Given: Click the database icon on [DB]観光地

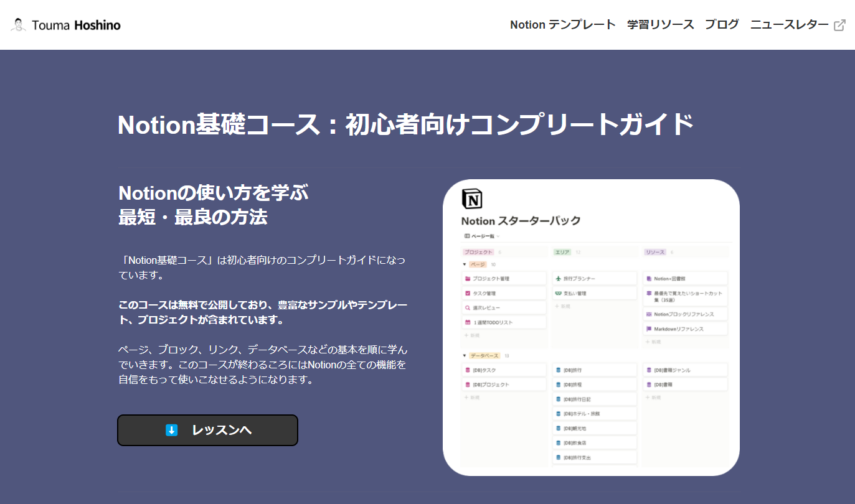Looking at the screenshot, I should point(558,428).
